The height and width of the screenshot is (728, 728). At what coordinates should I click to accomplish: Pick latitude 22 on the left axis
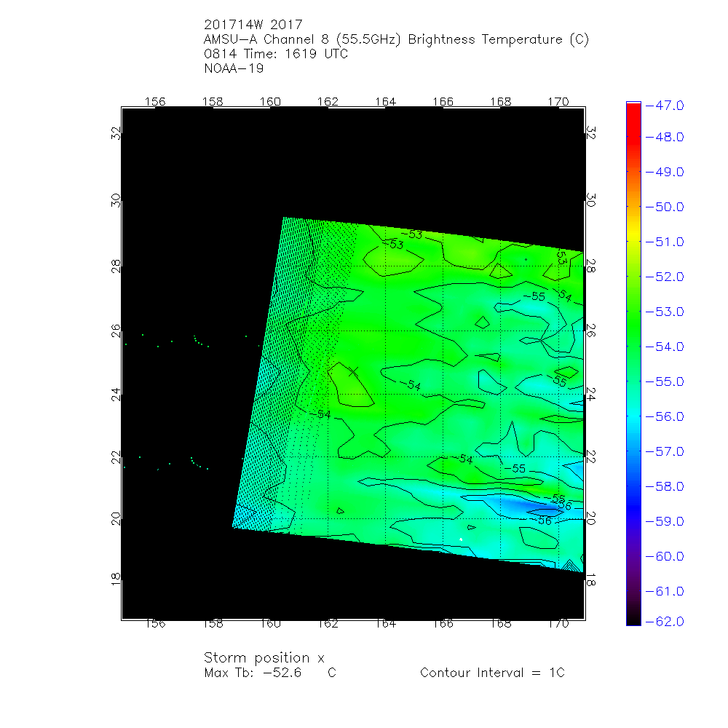pyautogui.click(x=116, y=457)
